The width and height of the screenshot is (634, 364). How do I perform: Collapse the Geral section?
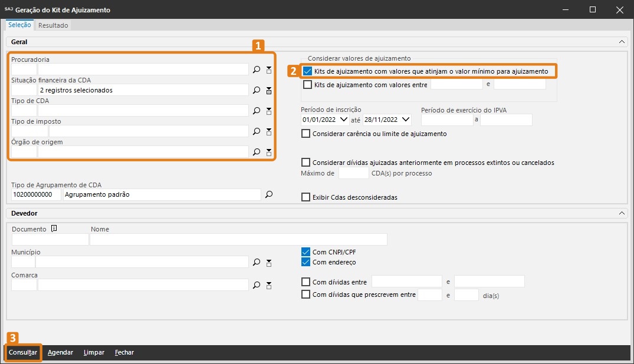[622, 42]
